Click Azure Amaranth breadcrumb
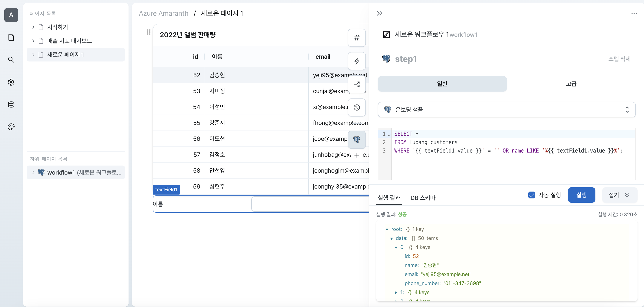The image size is (644, 307). [164, 13]
